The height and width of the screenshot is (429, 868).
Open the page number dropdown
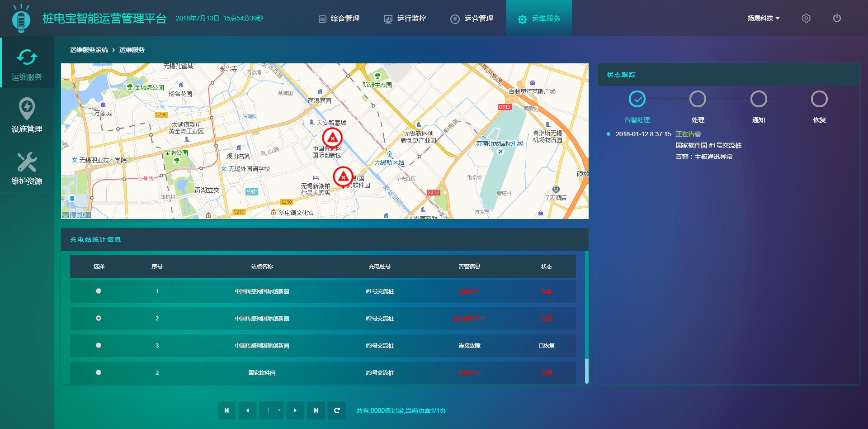coord(272,410)
